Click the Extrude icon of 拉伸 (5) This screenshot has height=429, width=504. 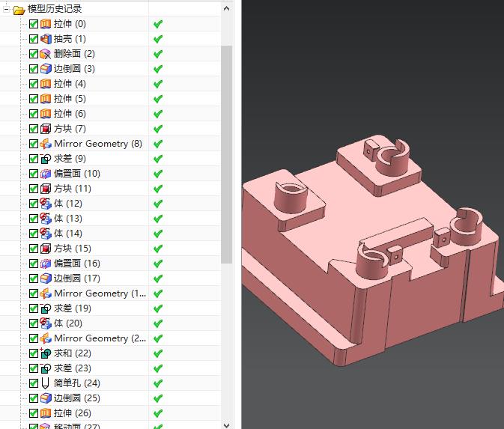coord(46,99)
